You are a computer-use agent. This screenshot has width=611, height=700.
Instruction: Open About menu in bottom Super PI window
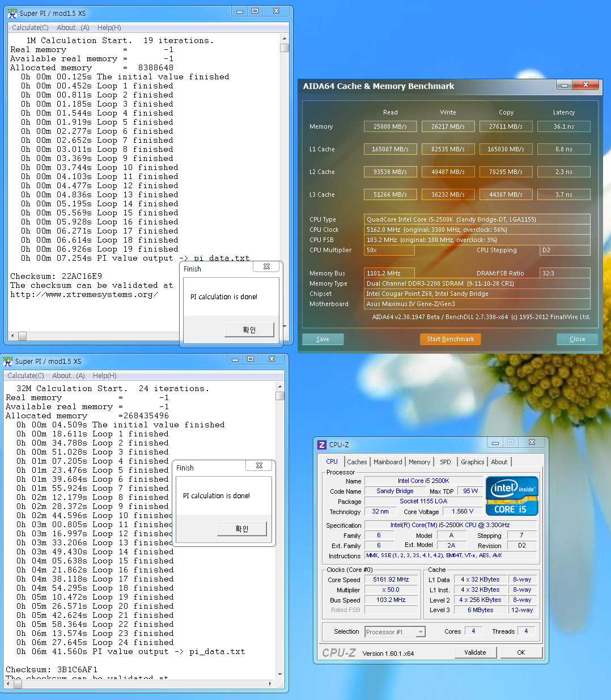click(68, 375)
